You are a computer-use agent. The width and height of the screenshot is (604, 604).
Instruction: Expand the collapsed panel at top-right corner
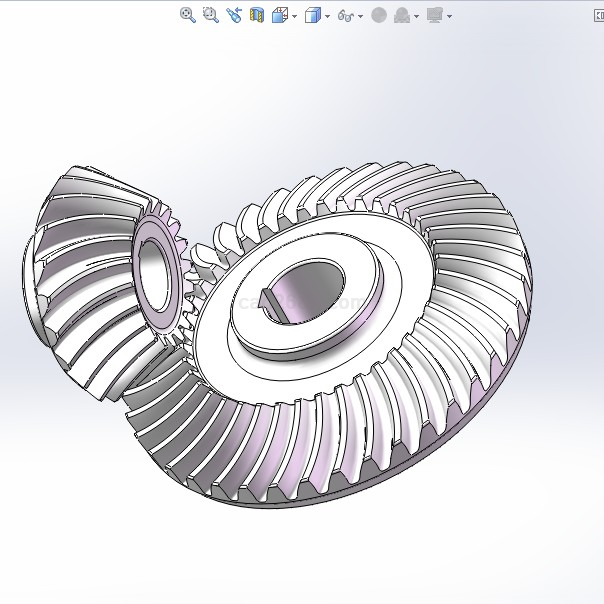pos(597,15)
